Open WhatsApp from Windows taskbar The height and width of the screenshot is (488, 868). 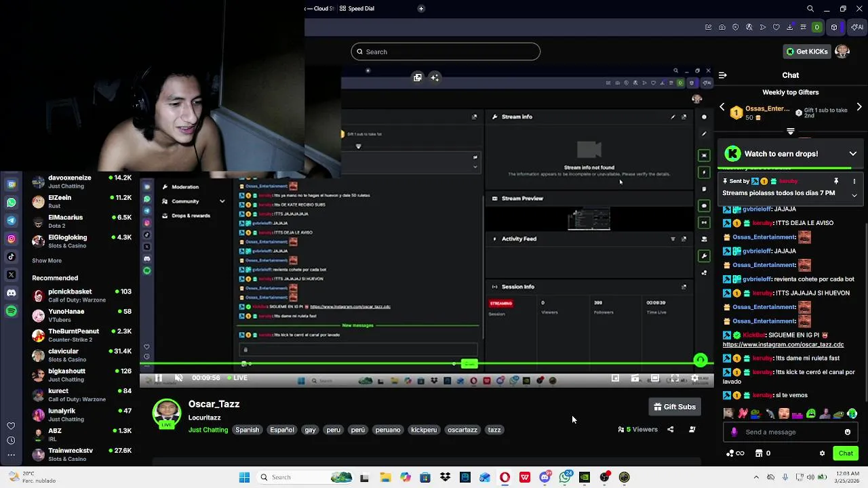click(x=565, y=477)
